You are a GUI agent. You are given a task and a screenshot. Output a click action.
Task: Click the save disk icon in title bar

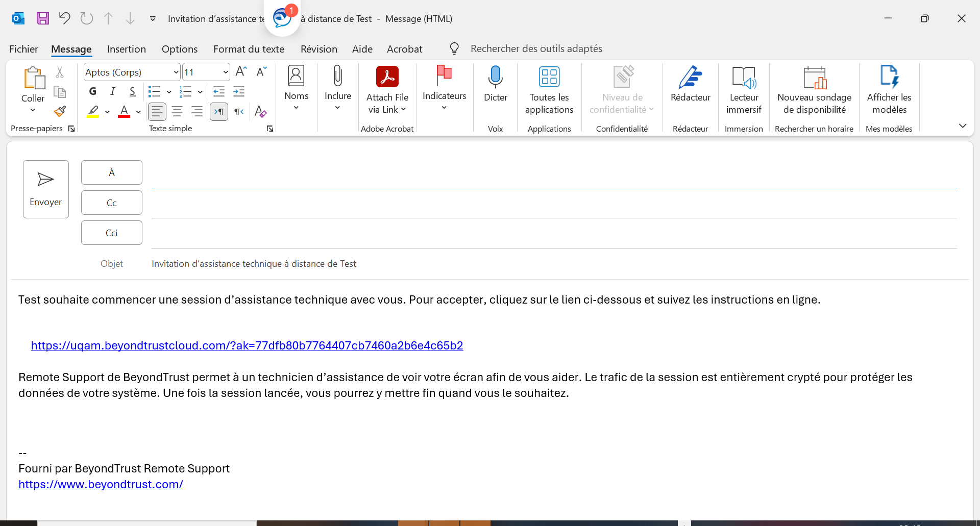point(43,19)
